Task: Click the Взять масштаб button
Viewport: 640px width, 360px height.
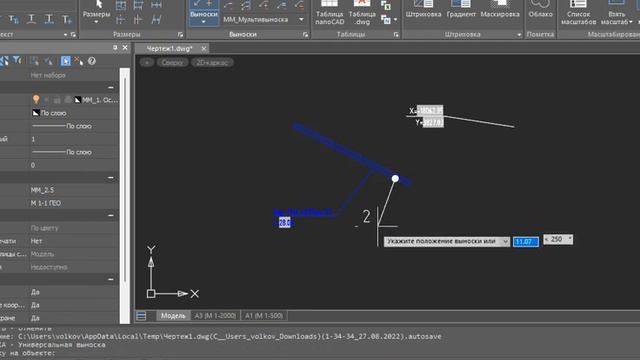Action: [617, 13]
